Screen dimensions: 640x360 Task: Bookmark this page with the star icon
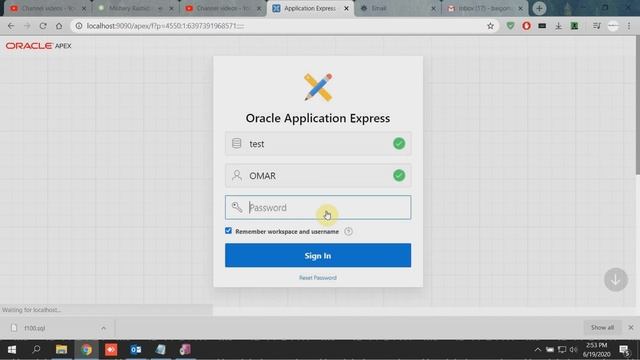(x=490, y=26)
